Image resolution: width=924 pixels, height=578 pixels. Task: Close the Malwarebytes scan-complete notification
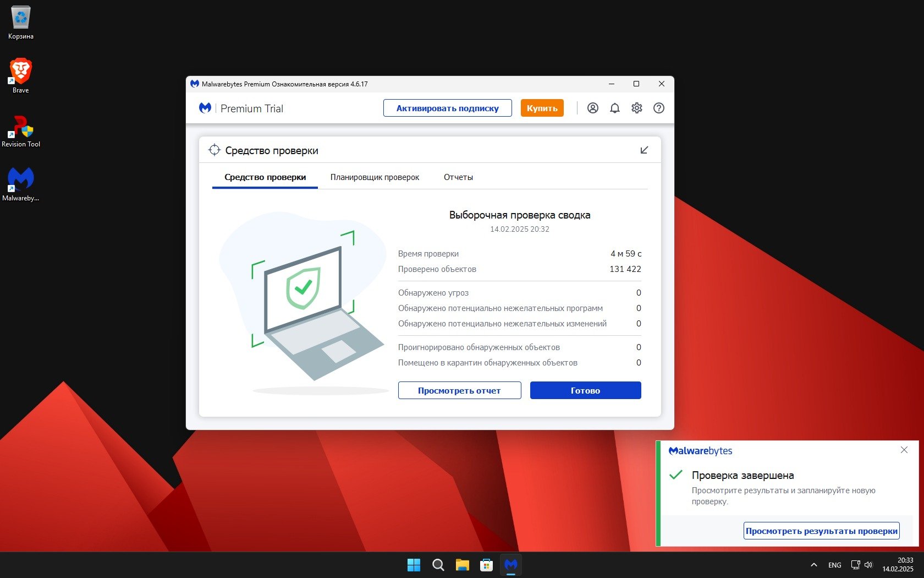tap(904, 450)
